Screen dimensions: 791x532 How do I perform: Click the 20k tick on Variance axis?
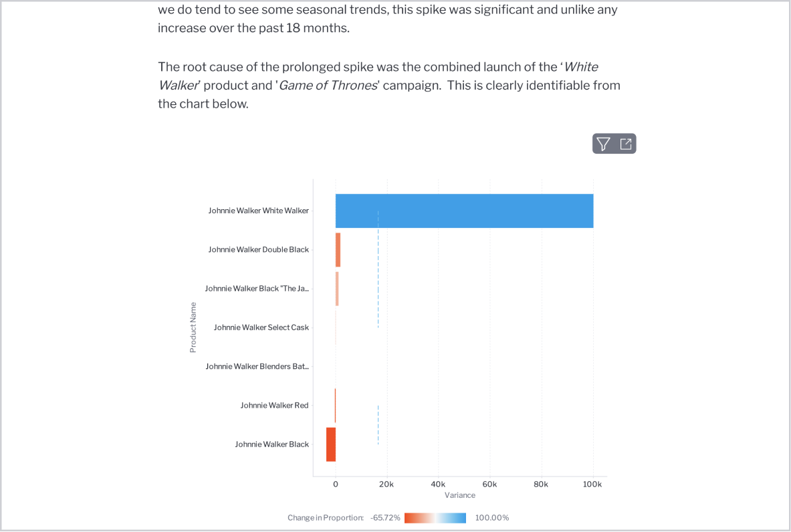(386, 484)
